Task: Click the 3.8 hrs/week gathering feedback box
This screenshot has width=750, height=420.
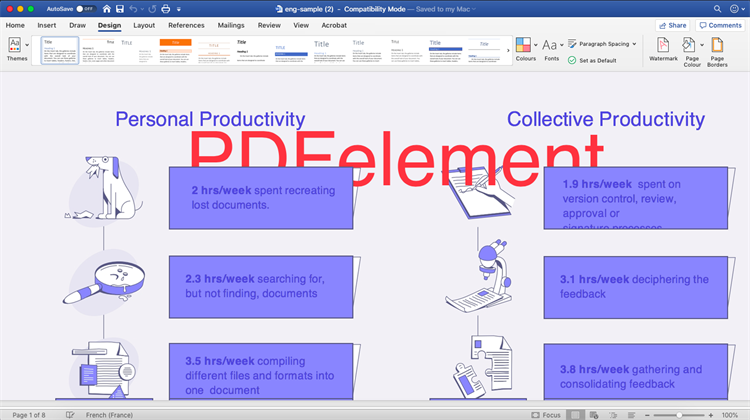Action: click(x=636, y=372)
